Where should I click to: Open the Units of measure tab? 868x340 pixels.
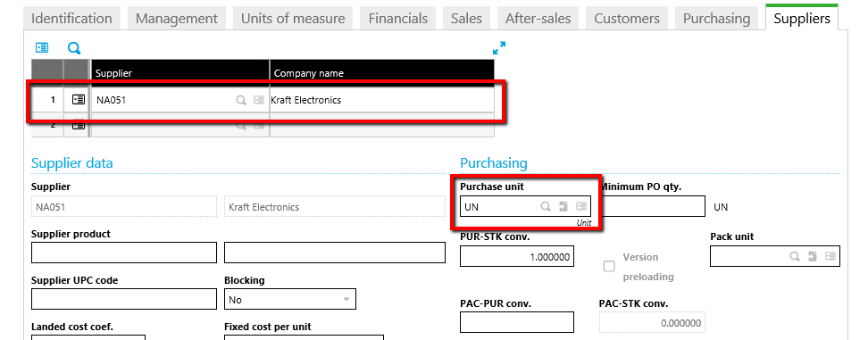coord(293,18)
